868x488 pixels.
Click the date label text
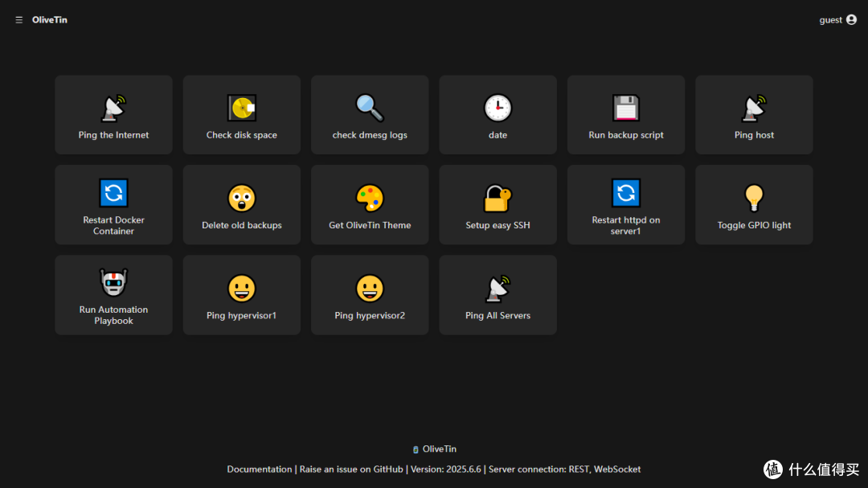coord(497,135)
